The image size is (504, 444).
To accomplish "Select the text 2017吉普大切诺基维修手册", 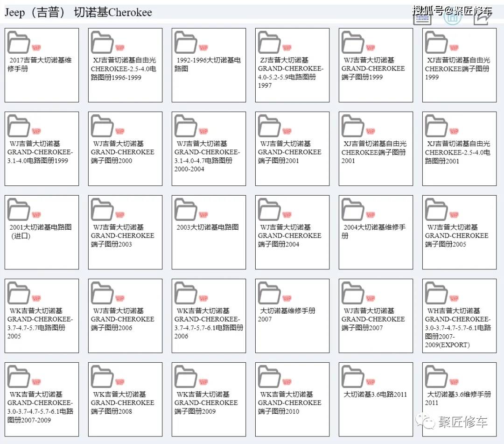I will [40, 64].
